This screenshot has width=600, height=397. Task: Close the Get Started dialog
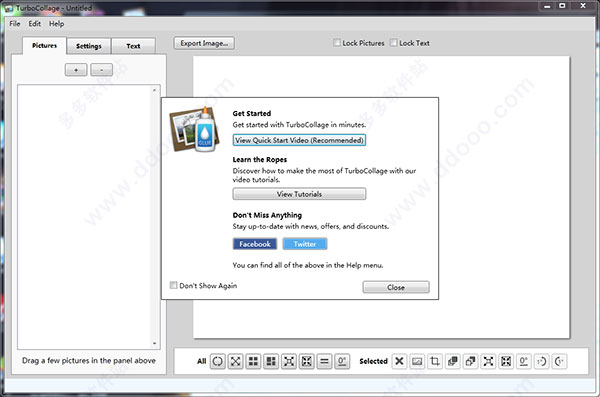(396, 287)
